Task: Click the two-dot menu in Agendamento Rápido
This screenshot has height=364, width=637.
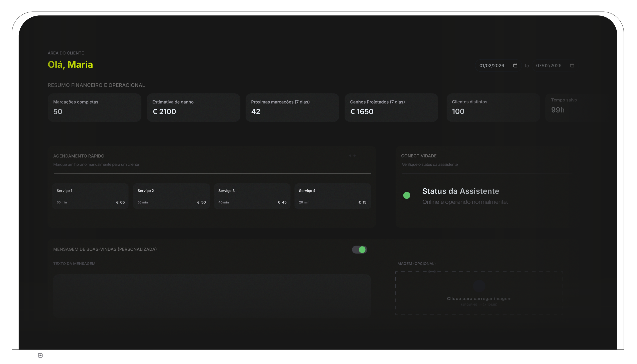Action: coord(352,156)
